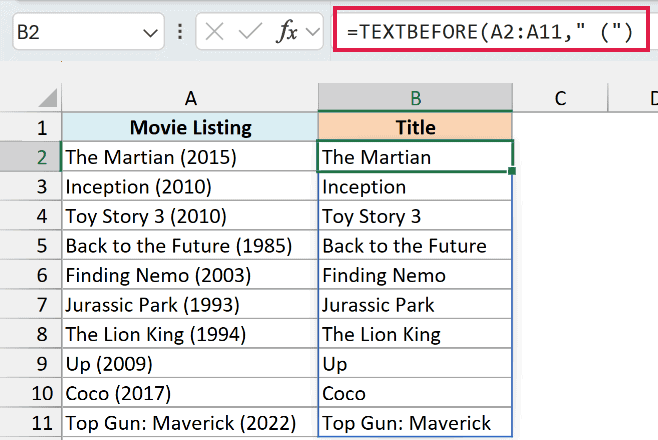Click Title cell 'Back to the Future' column B
The width and height of the screenshot is (658, 440).
tap(415, 245)
